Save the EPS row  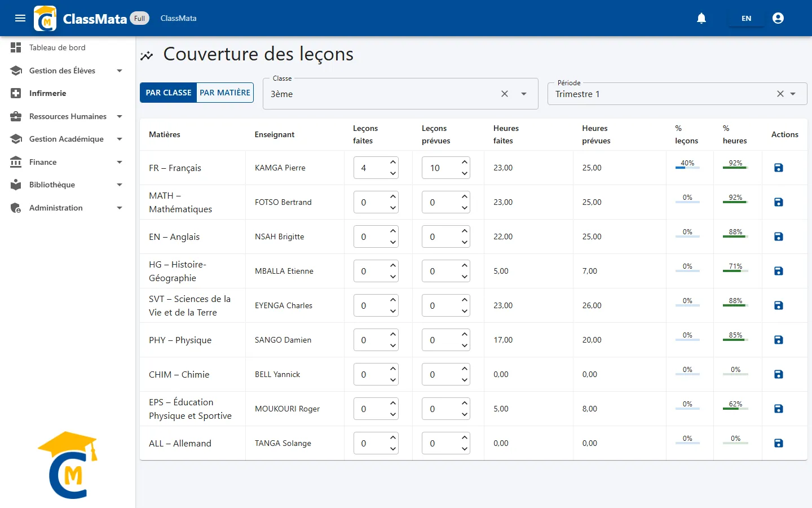(779, 409)
